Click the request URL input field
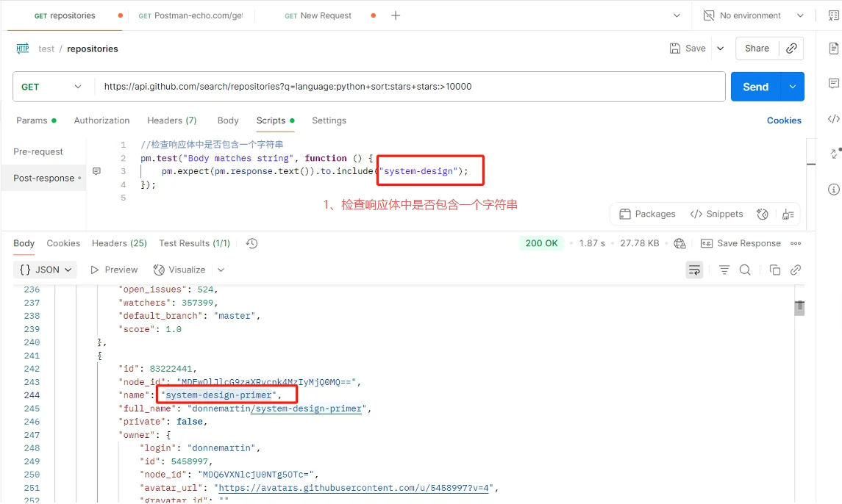 pos(410,87)
